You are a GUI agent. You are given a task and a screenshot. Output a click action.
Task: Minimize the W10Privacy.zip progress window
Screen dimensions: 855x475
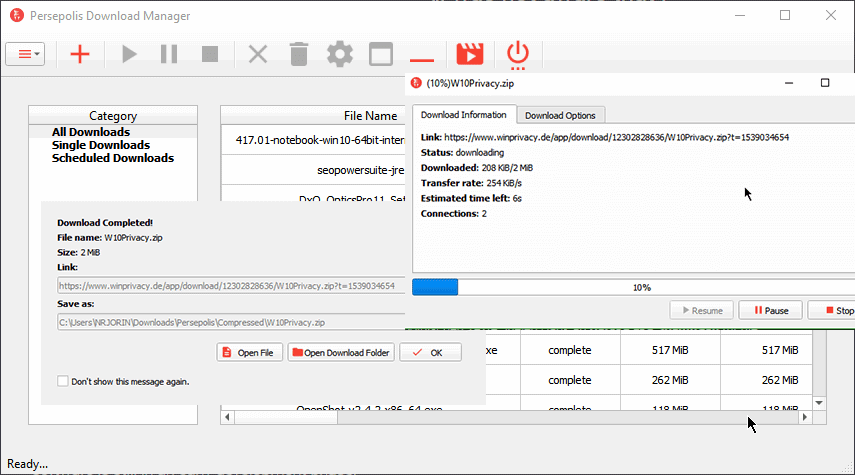(x=789, y=83)
